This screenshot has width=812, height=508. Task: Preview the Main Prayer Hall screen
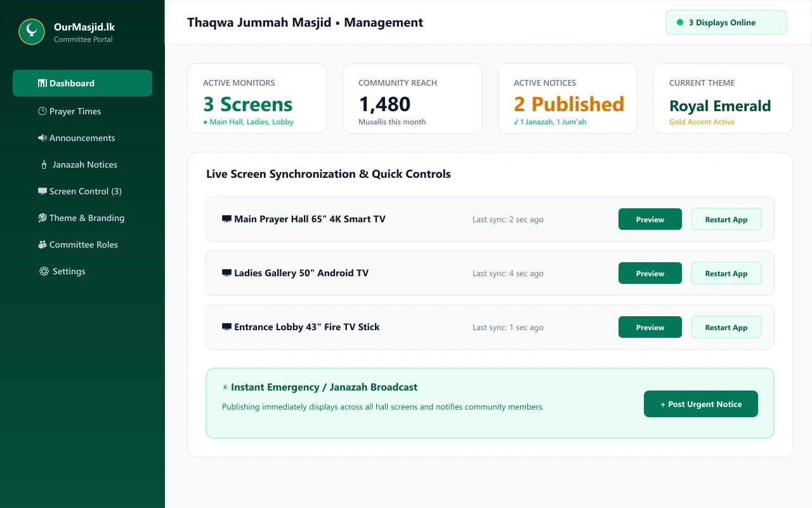650,219
